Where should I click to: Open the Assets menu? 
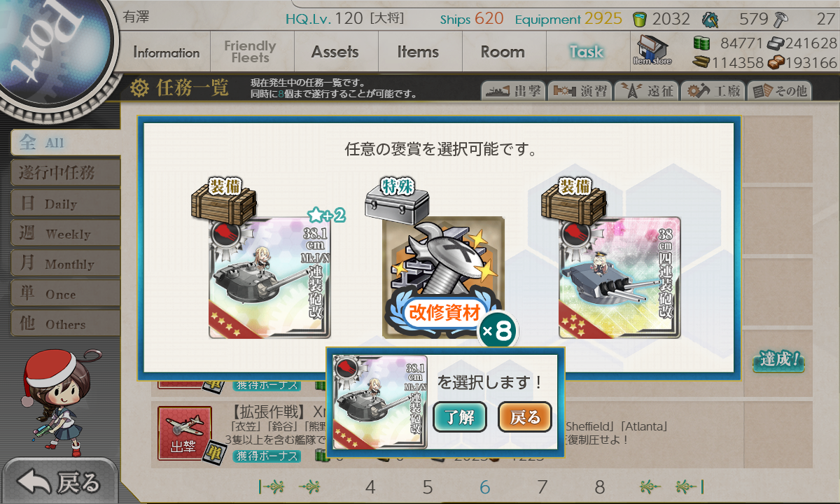pos(335,52)
